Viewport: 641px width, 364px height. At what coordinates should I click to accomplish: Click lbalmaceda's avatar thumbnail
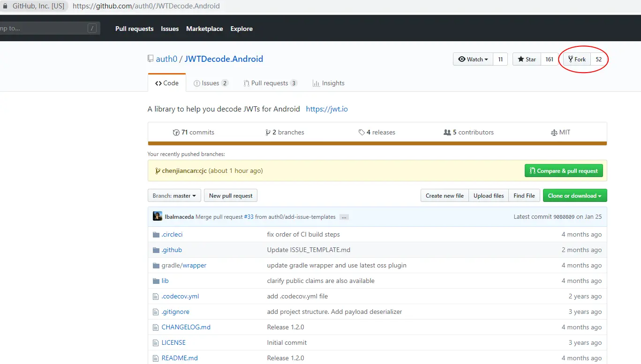tap(158, 216)
